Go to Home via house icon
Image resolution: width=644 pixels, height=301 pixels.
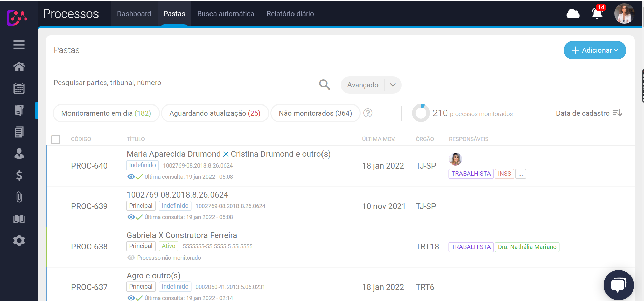(x=19, y=67)
